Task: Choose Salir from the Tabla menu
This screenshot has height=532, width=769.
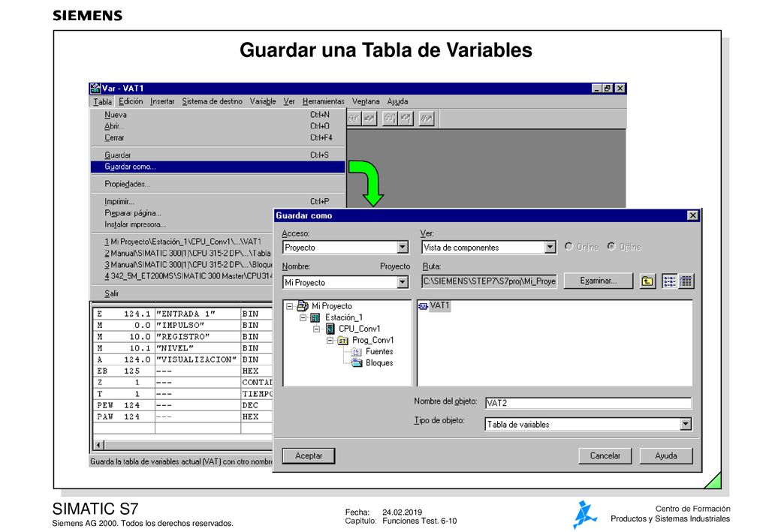Action: click(x=182, y=293)
